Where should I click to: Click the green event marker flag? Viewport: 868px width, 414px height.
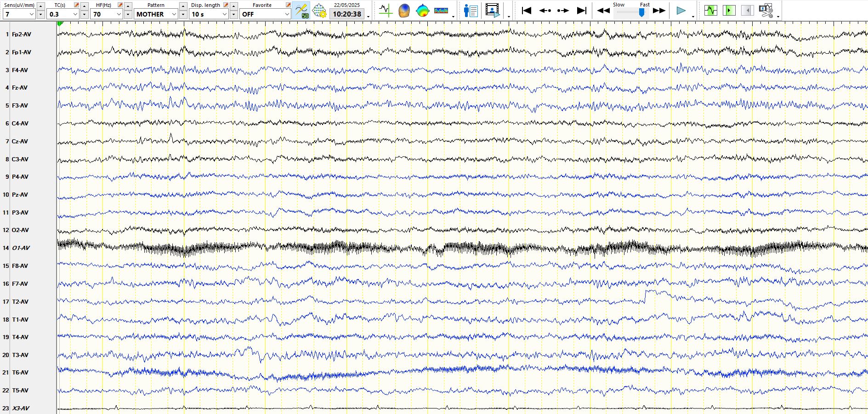61,23
